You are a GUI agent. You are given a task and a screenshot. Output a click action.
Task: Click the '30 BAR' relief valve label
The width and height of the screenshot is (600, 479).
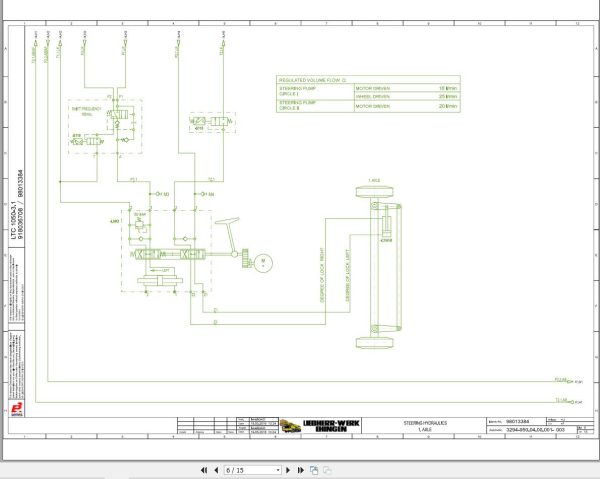point(140,215)
